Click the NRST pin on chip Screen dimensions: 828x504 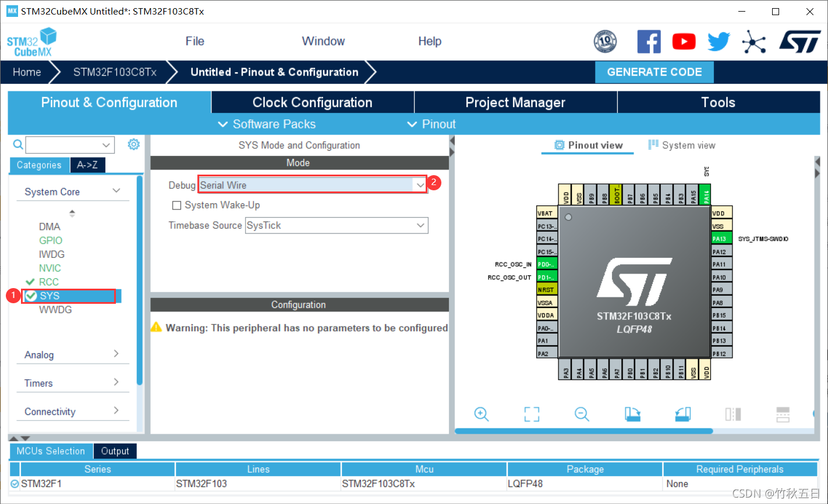pyautogui.click(x=547, y=289)
